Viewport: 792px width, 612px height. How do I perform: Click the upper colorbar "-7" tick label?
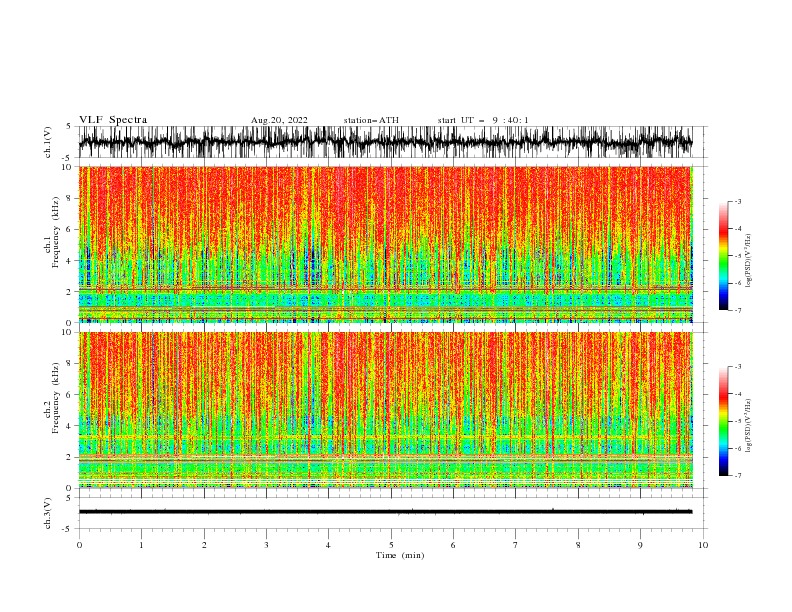point(738,310)
